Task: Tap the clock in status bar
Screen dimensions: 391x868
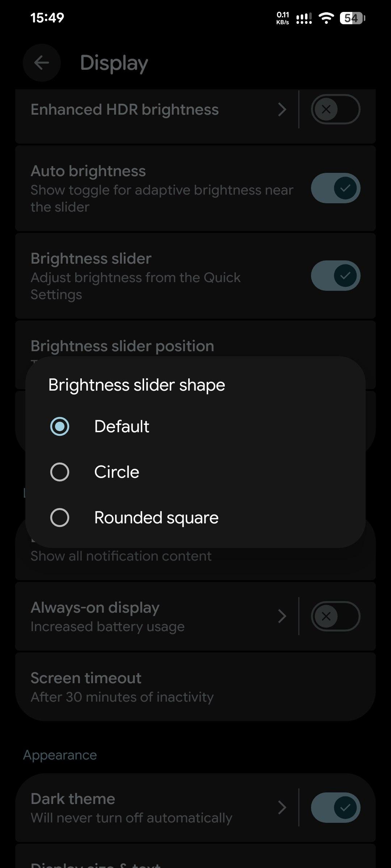Action: 47,18
